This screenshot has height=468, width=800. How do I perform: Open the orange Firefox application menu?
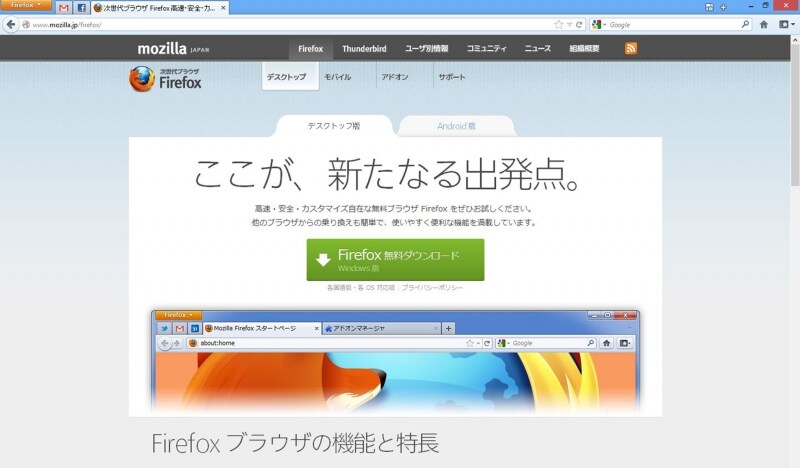26,5
